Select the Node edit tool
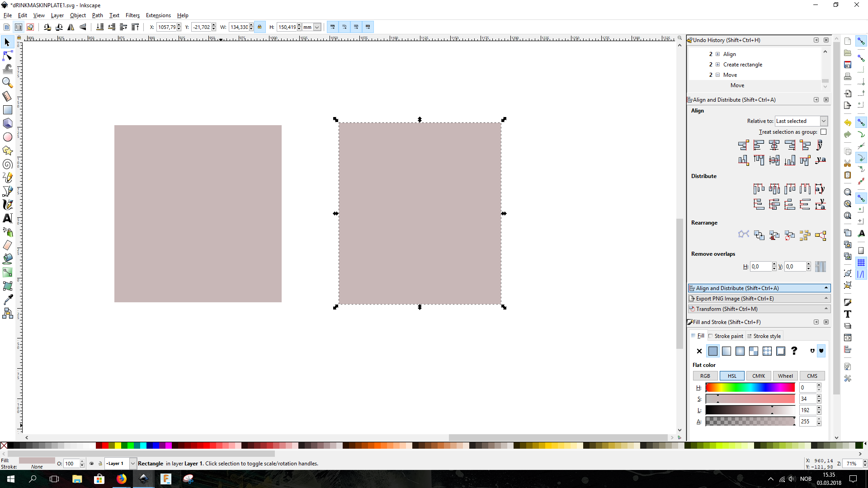The width and height of the screenshot is (868, 488). click(7, 56)
